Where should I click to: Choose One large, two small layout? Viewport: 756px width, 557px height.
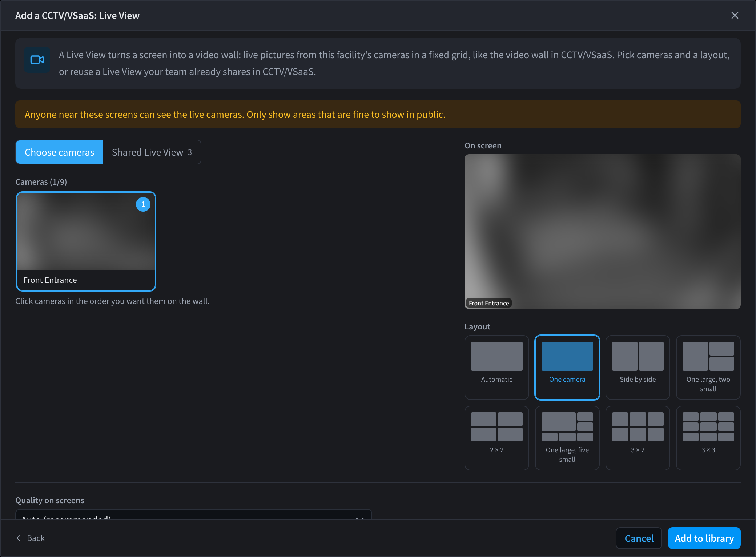pyautogui.click(x=708, y=367)
